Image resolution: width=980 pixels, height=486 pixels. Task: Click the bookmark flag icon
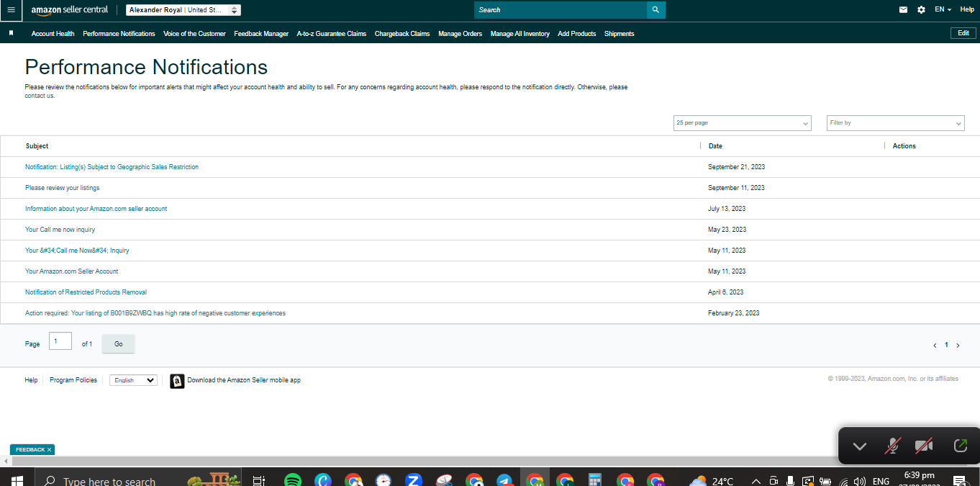coord(12,33)
